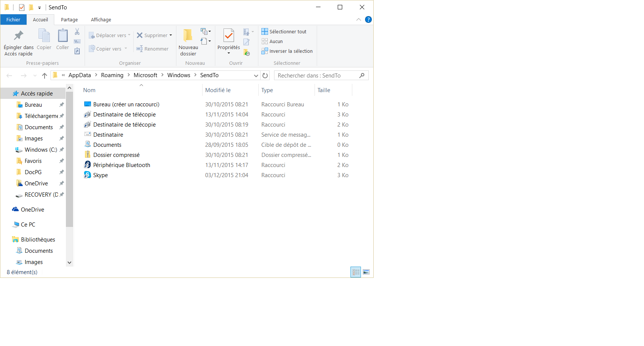644x346 pixels.
Task: Click the refresh icon next to address bar
Action: (x=265, y=76)
